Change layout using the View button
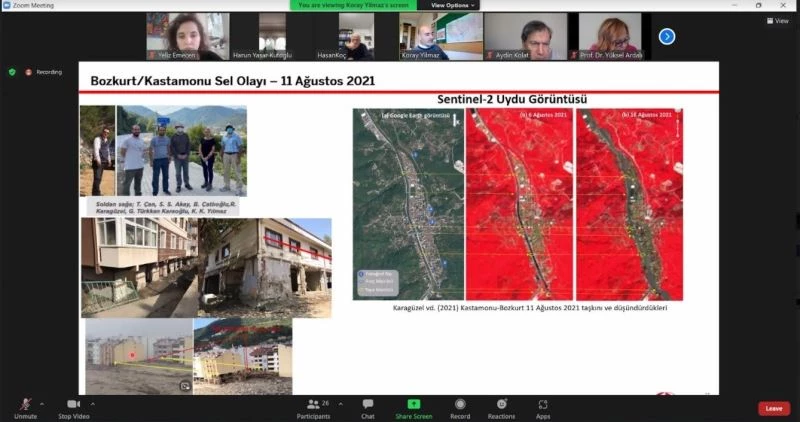 point(778,20)
